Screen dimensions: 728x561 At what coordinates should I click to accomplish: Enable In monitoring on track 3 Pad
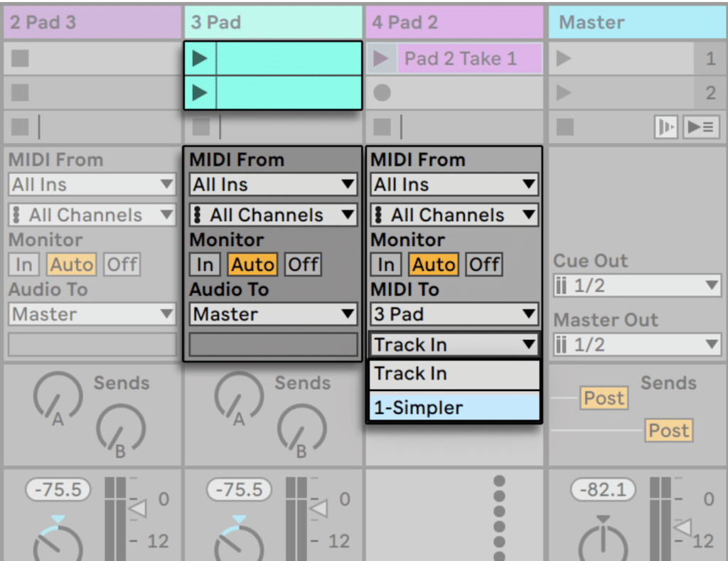pyautogui.click(x=205, y=264)
